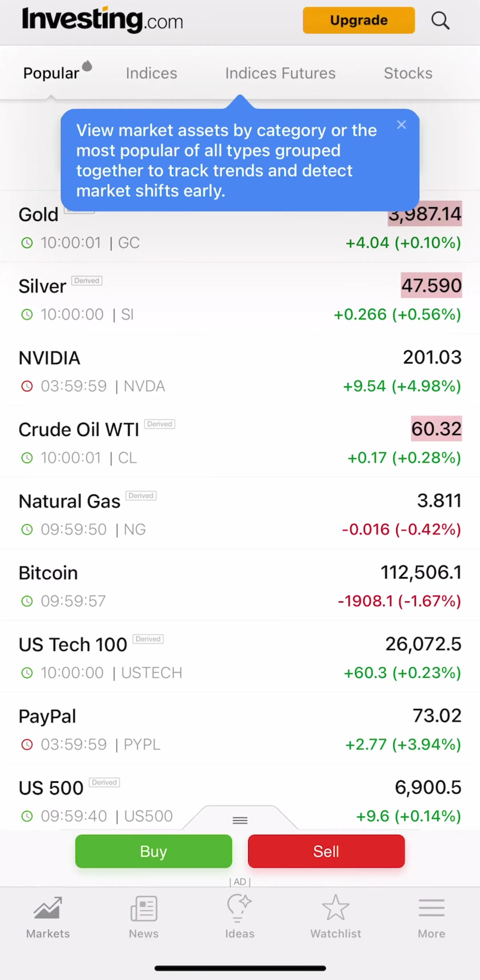Open the News newspaper icon
The width and height of the screenshot is (480, 980).
(144, 908)
